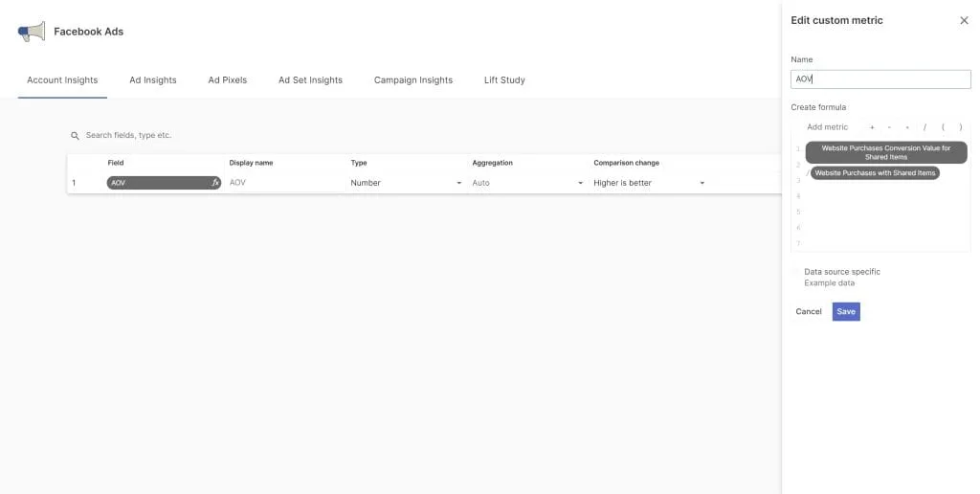Click the Comparison change column header

(626, 163)
